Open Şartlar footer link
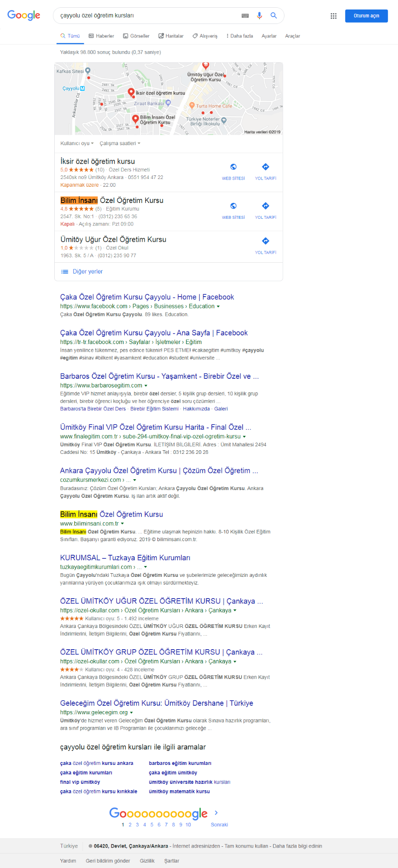 click(172, 861)
